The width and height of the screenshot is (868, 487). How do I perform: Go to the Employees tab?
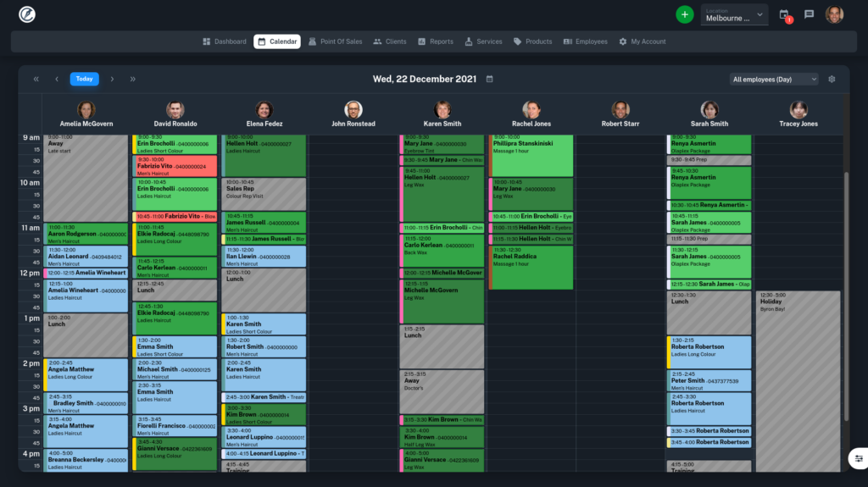pyautogui.click(x=585, y=42)
